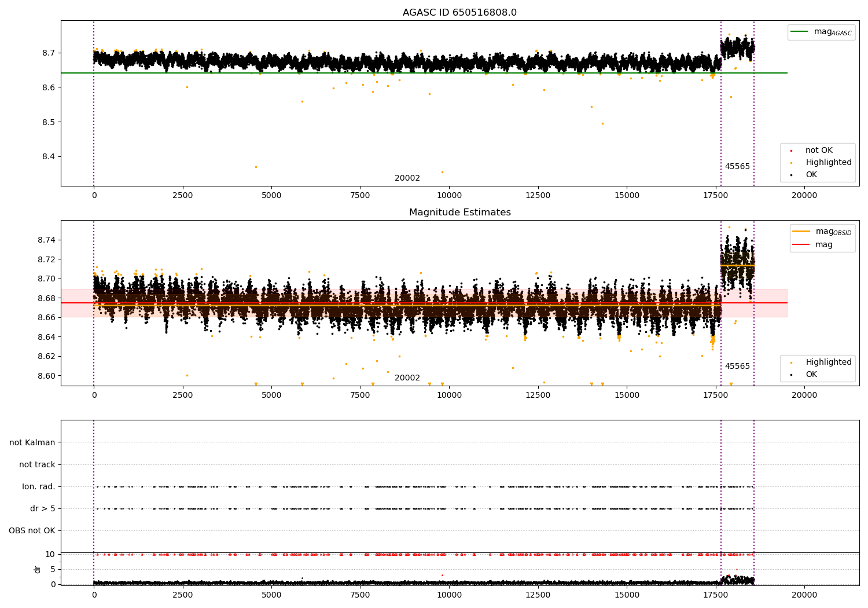Select "Highlighted" in the top plot legend
This screenshot has height=608, width=868.
click(x=828, y=163)
